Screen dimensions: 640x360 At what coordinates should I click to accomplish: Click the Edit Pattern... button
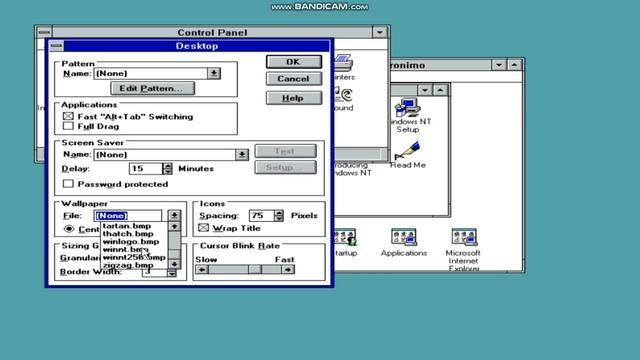point(152,88)
